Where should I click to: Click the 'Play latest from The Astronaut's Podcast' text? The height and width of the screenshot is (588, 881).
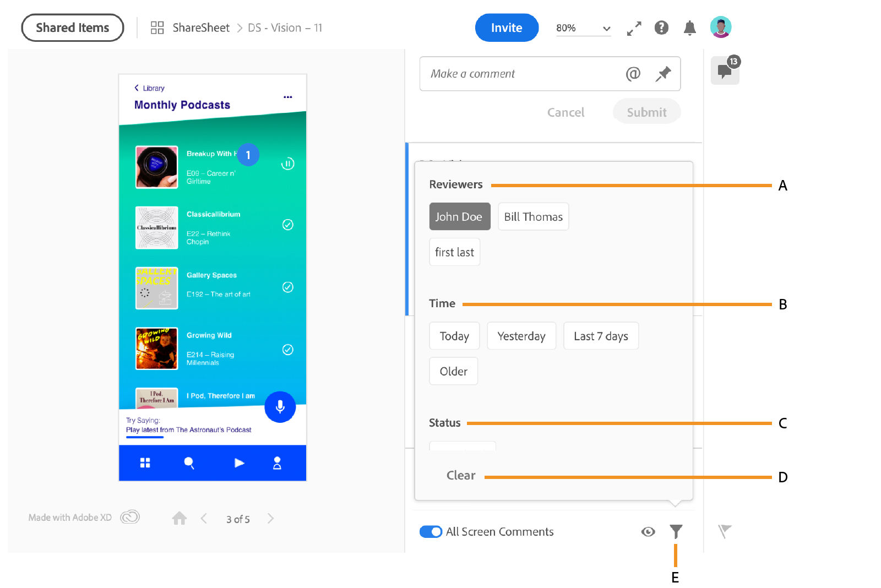pyautogui.click(x=188, y=430)
